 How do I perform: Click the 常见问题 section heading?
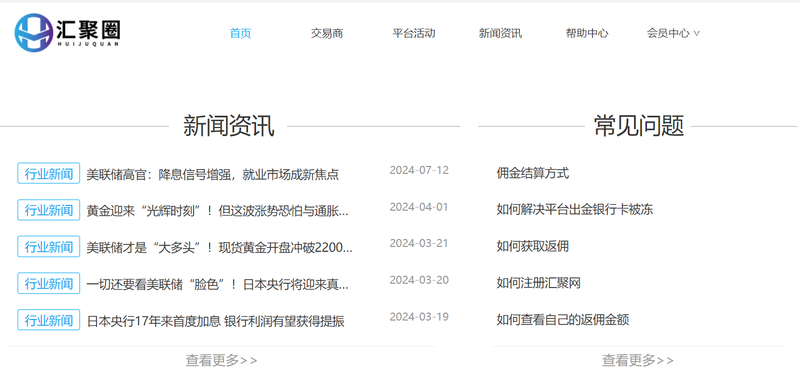coord(638,126)
